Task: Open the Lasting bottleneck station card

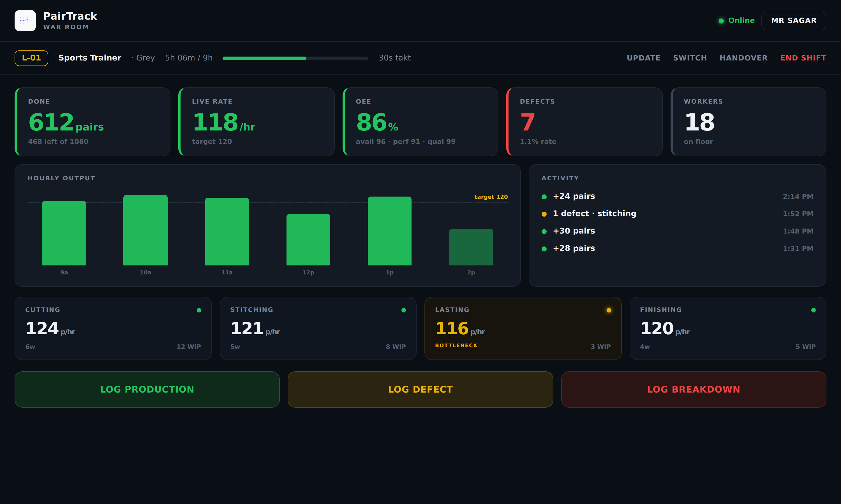Action: point(523,328)
